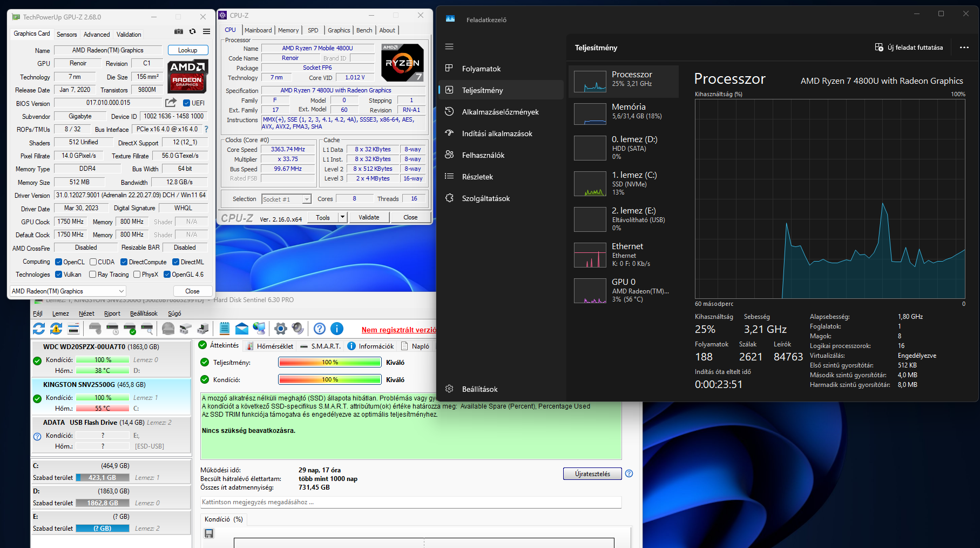Click the Újratesztelés button

pos(592,474)
